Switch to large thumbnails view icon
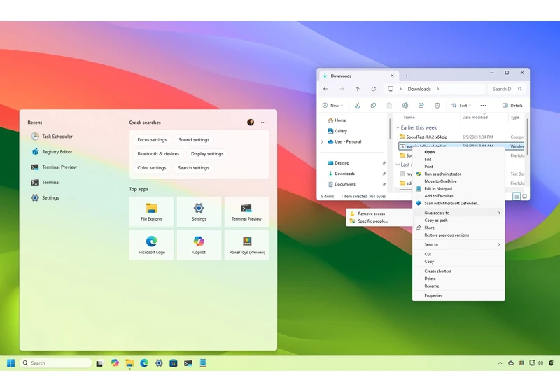560x392 pixels. click(524, 197)
